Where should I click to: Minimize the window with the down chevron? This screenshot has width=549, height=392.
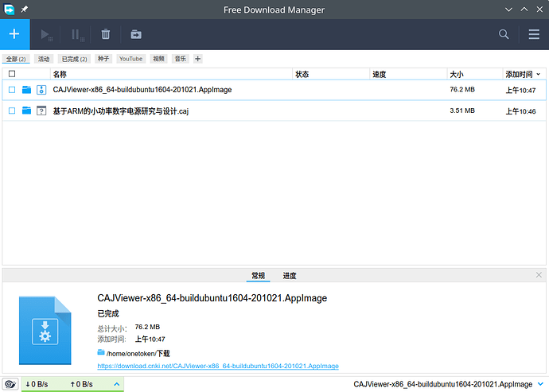pos(508,10)
